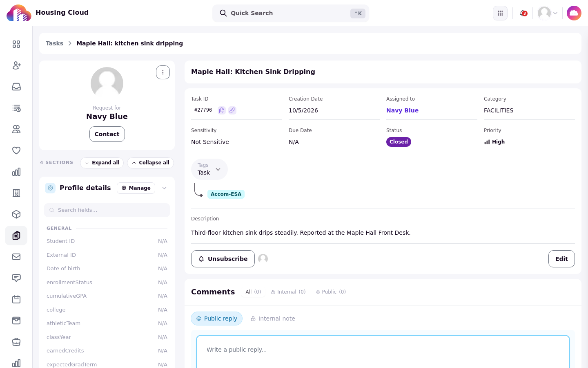This screenshot has width=588, height=368.
Task: Click the Edit button
Action: [561, 259]
